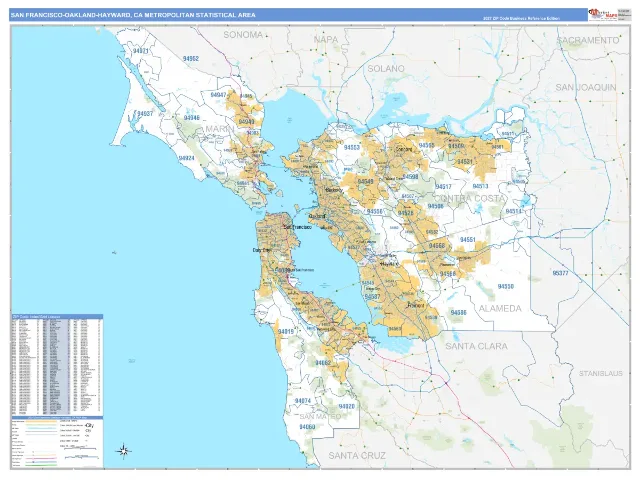The width and height of the screenshot is (640, 480).
Task: Click the SAN JOAQUIN county label
Action: click(x=586, y=87)
